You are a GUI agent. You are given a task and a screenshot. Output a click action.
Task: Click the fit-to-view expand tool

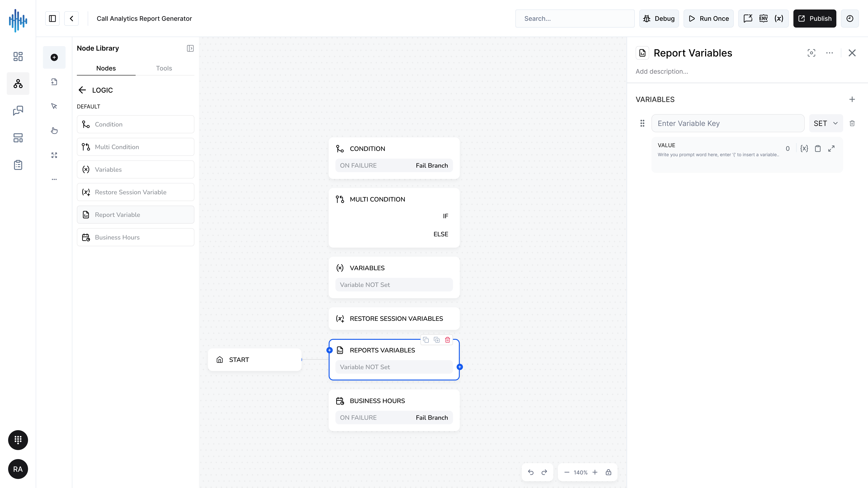[x=54, y=155]
